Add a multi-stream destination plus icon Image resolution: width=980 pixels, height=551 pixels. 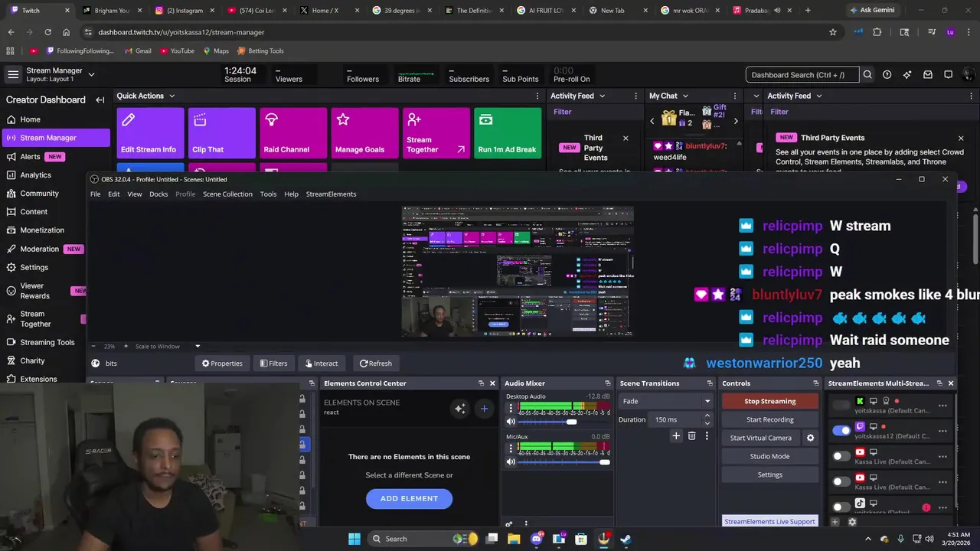[835, 522]
